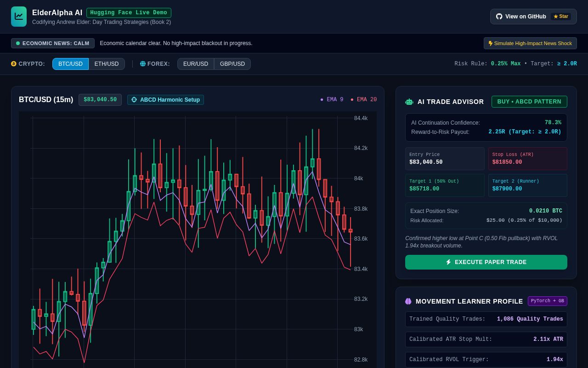Click the globe icon beside FOREX
588x368 pixels.
coord(143,64)
